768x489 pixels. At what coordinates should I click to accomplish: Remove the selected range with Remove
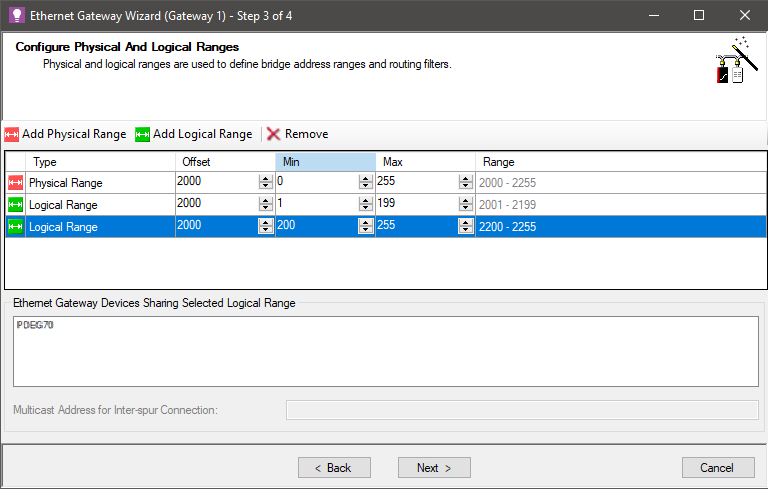[297, 134]
